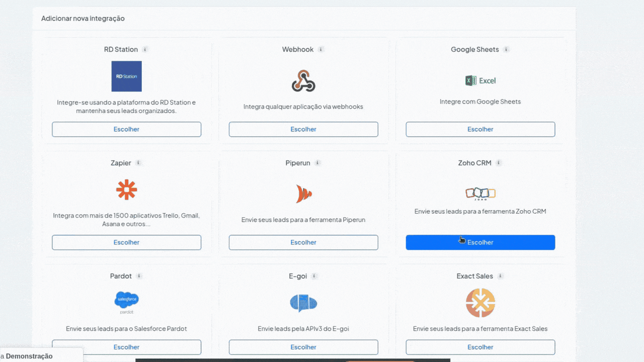Click 'Envie seus leads para a ferramenta Piperun'
The width and height of the screenshot is (644, 362).
click(303, 220)
